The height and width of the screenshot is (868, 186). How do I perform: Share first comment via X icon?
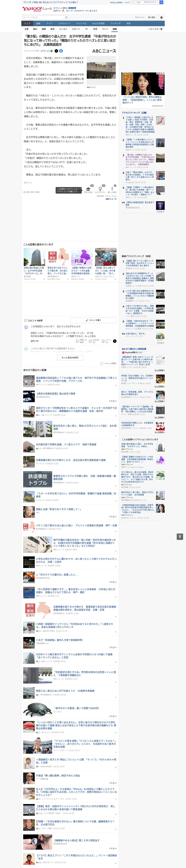[x=115, y=341]
